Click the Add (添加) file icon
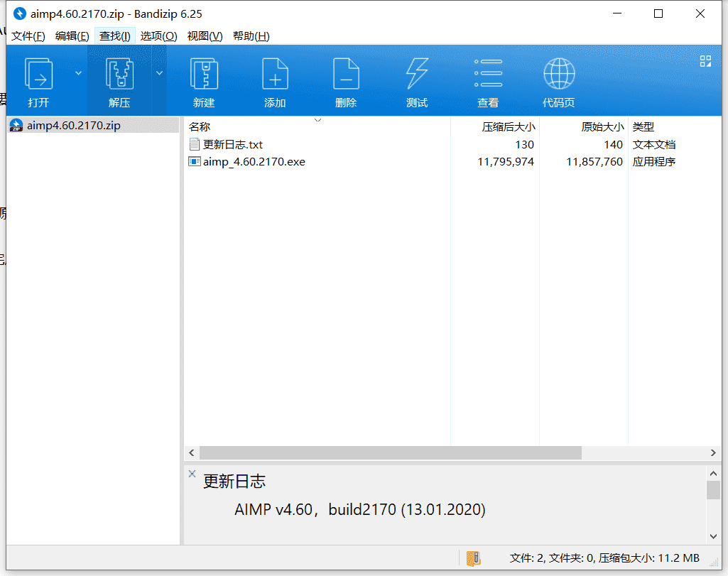This screenshot has height=576, width=728. (275, 74)
